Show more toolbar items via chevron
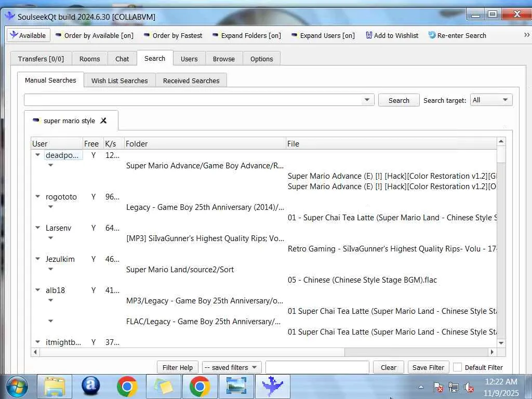Image resolution: width=532 pixels, height=399 pixels. (x=527, y=35)
